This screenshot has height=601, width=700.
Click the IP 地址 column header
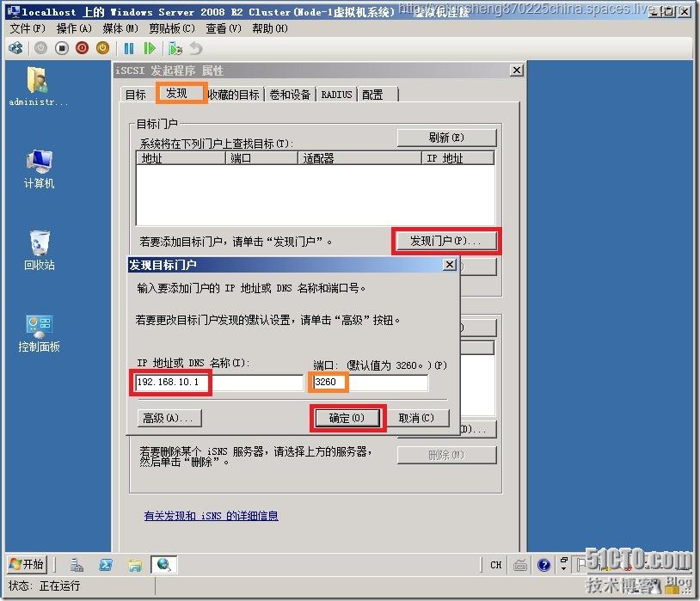[x=458, y=158]
